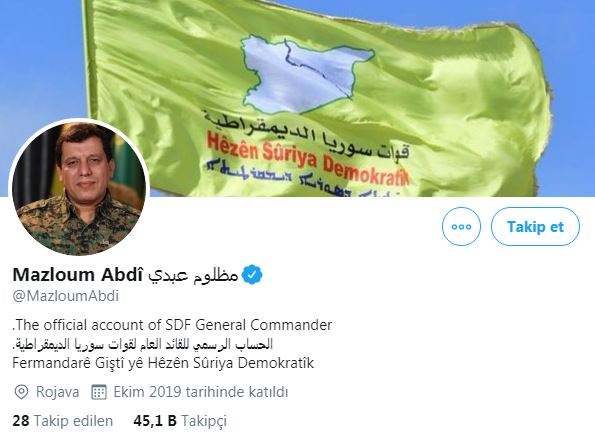Click the black Arabic writing on the flag
This screenshot has height=437, width=595.
click(x=305, y=135)
